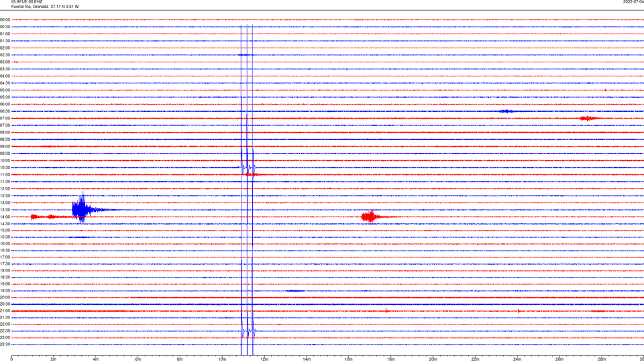Click the 28m tick on the time axis
644x362 pixels.
[602, 359]
